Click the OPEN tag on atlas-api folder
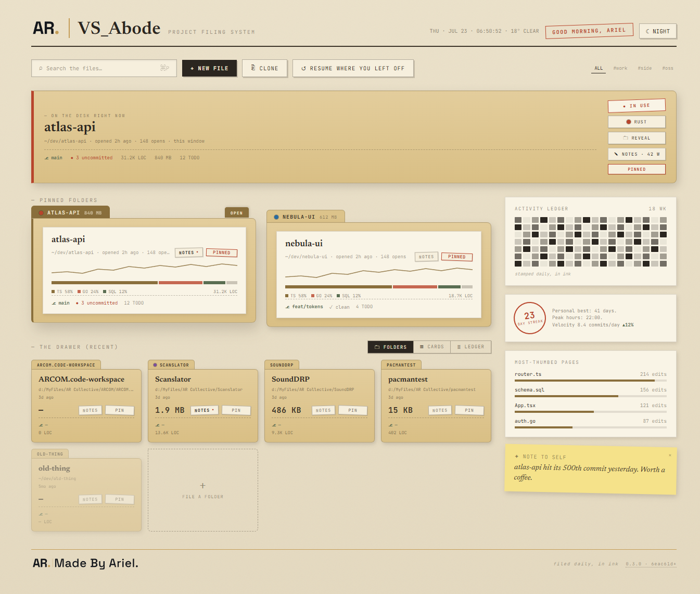Image resolution: width=700 pixels, height=594 pixels. [x=237, y=213]
